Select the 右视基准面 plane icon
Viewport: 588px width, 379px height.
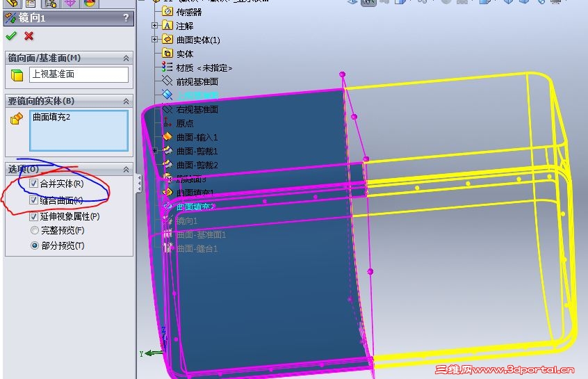[167, 108]
